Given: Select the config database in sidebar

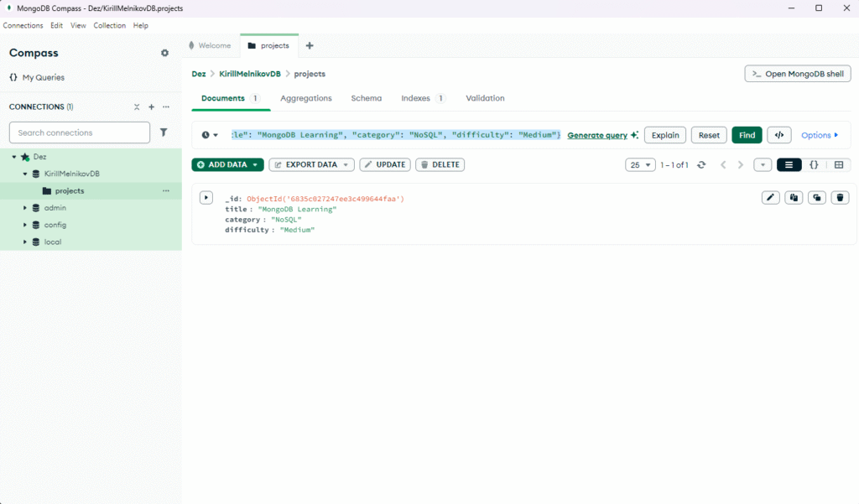Looking at the screenshot, I should point(55,225).
